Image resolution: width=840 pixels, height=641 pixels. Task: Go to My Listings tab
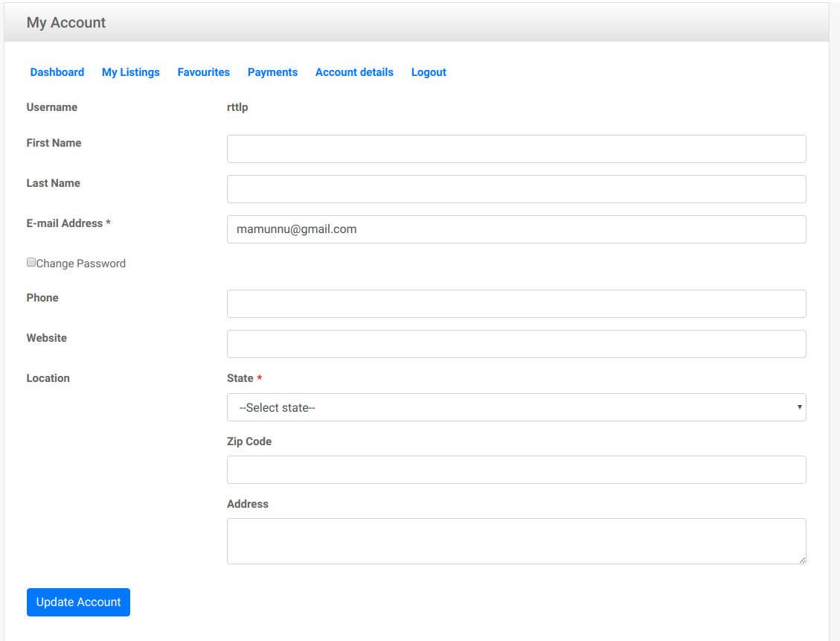130,72
